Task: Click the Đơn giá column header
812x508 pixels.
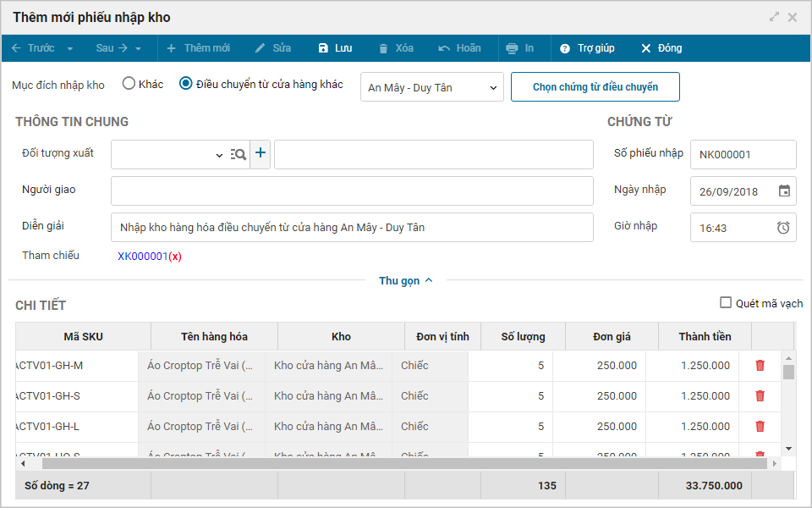Action: pos(612,336)
